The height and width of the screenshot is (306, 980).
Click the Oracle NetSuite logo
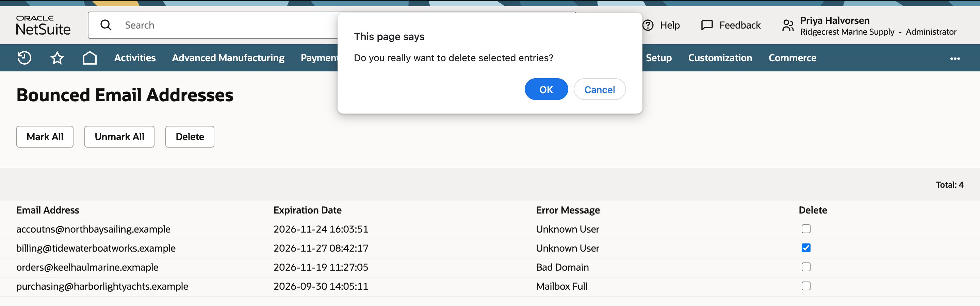pyautogui.click(x=43, y=25)
